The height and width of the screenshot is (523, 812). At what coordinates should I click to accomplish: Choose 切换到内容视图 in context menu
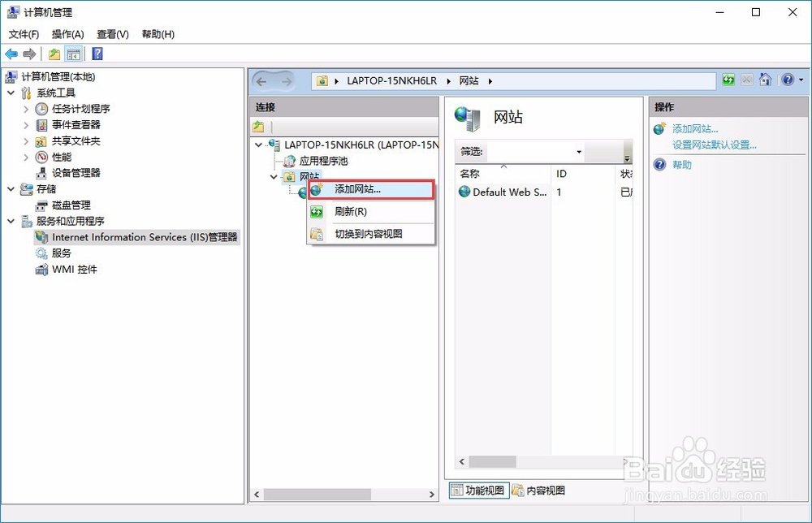click(371, 234)
